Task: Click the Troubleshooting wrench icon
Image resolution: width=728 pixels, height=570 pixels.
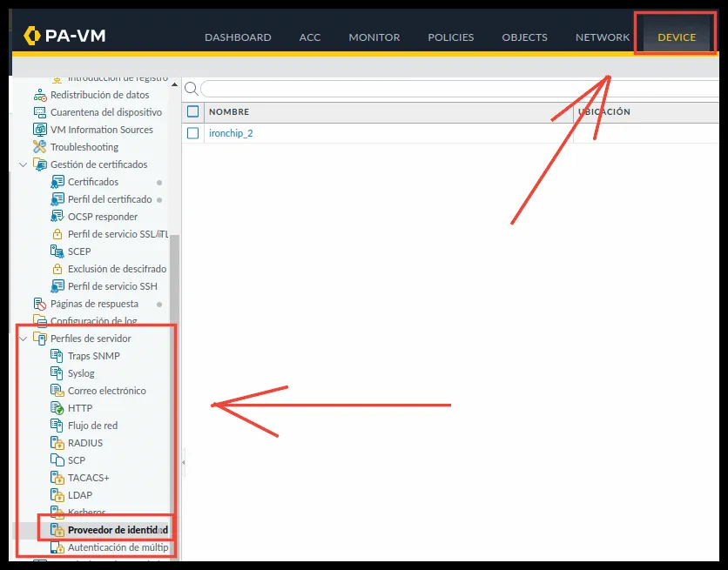Action: coord(40,147)
